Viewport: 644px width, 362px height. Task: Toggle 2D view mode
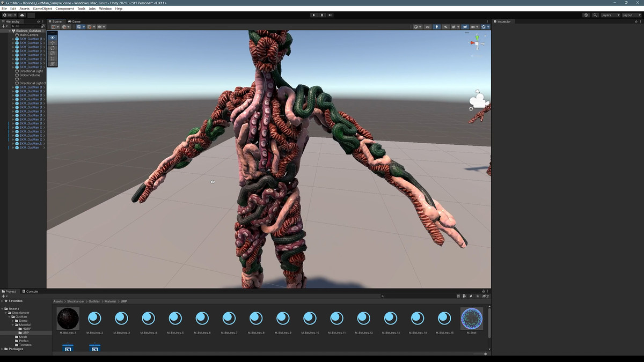[x=427, y=27]
